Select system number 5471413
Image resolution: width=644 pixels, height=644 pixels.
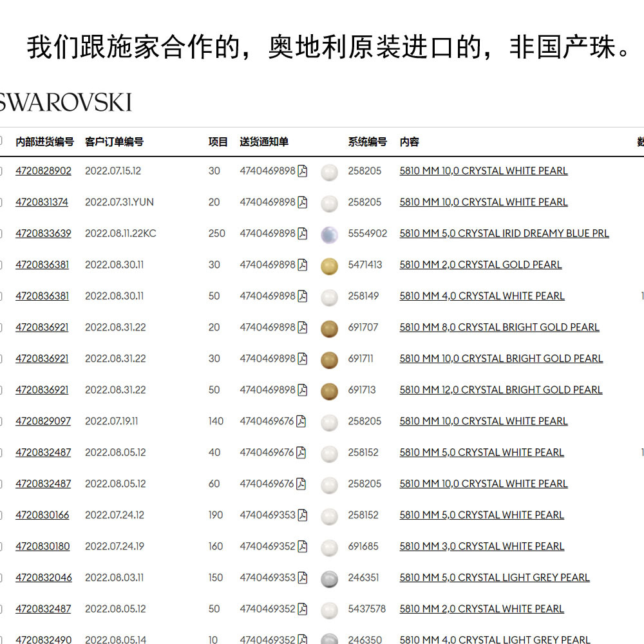(365, 265)
